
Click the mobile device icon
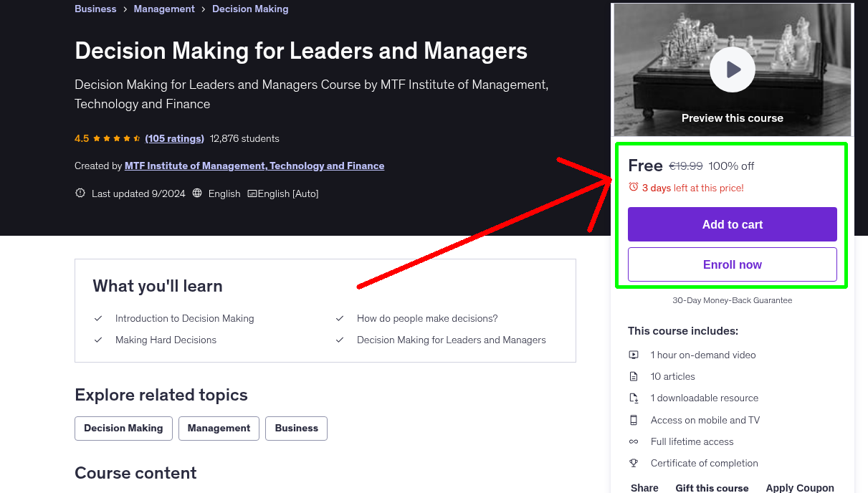click(634, 420)
